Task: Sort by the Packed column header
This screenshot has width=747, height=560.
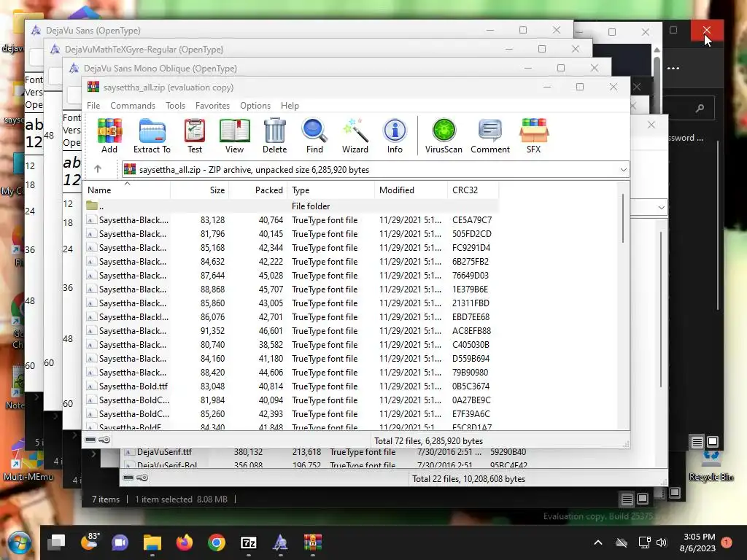Action: [x=258, y=190]
